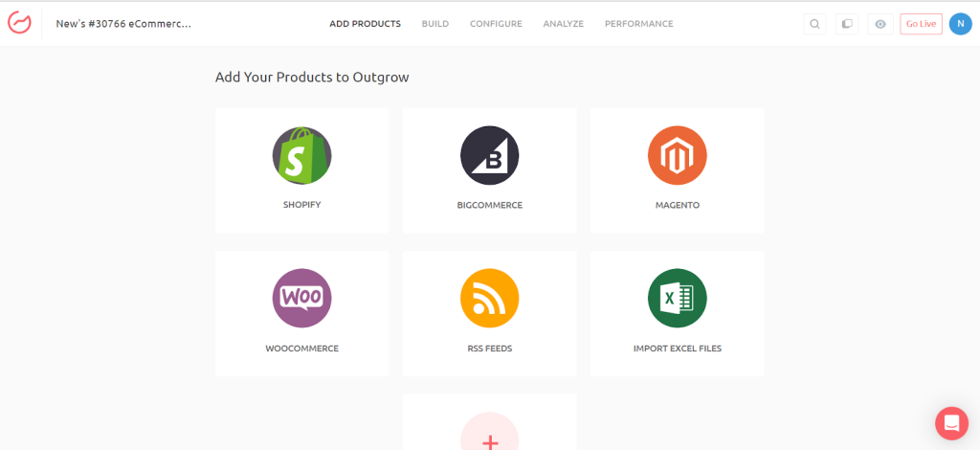Open the search magnifier in header

pos(814,24)
